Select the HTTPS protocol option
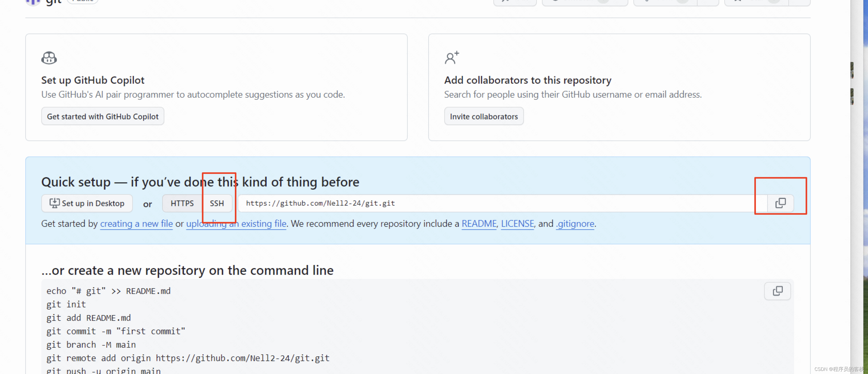Screen dimensions: 868x374 (x=182, y=203)
